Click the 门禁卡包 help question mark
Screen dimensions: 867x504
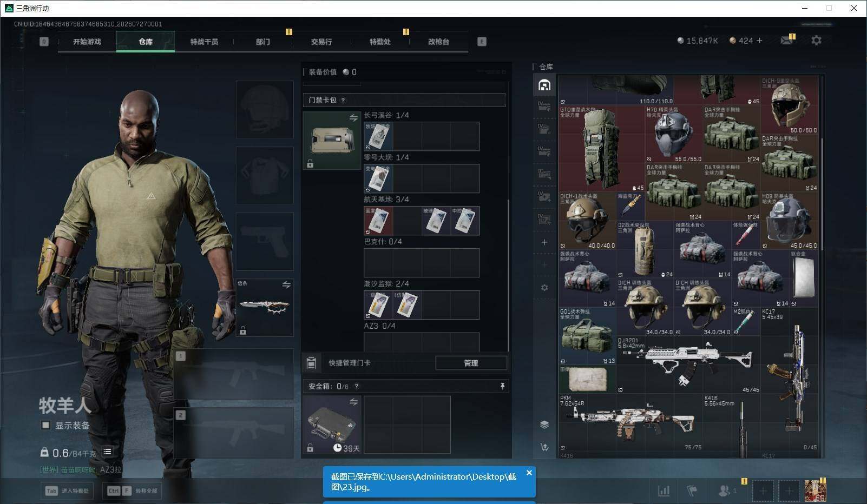[x=343, y=100]
